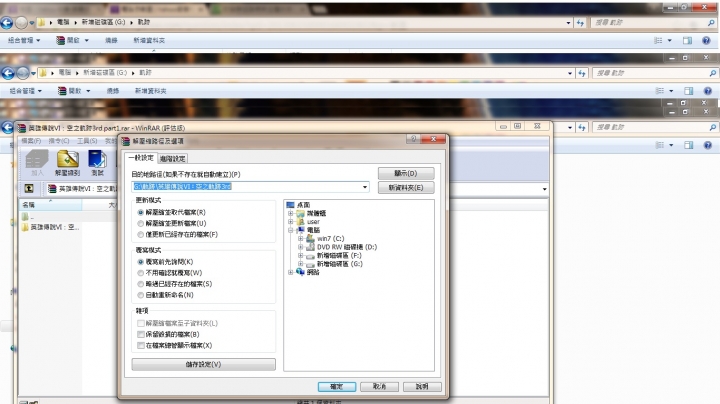
Task: Click the 解壓縮到 extract-to icon in WinRAR
Action: 68,163
